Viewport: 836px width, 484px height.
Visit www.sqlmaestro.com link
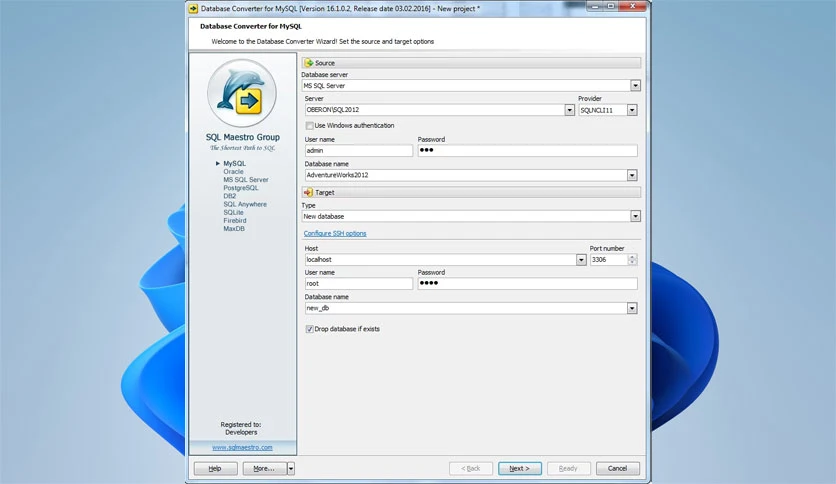pos(242,447)
